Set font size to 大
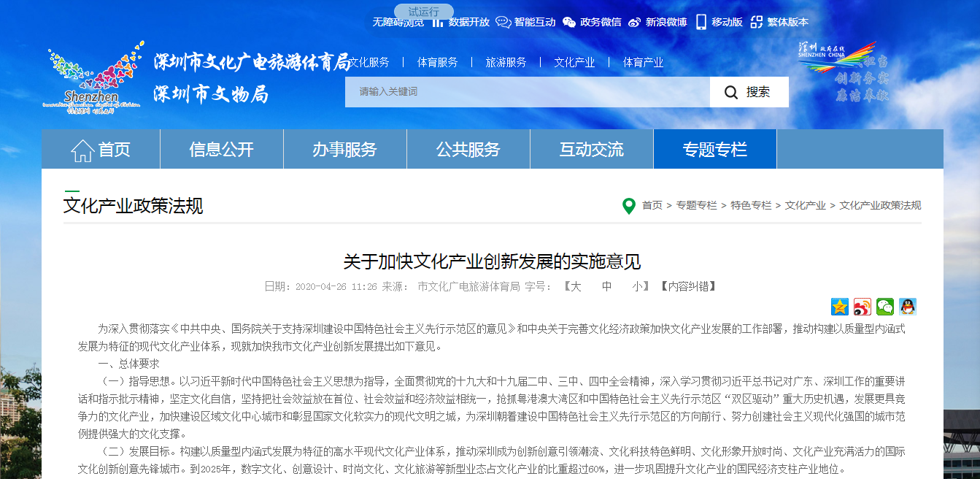 (576, 286)
